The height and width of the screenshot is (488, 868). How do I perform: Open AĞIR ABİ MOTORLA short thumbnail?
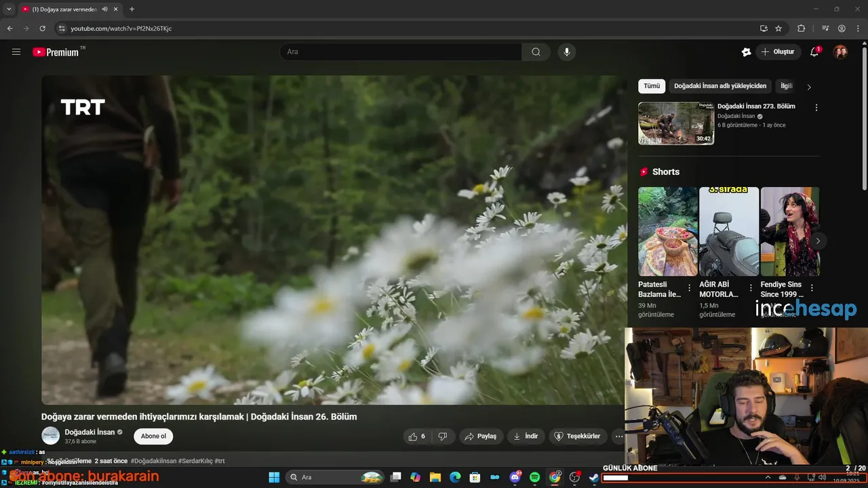point(729,232)
